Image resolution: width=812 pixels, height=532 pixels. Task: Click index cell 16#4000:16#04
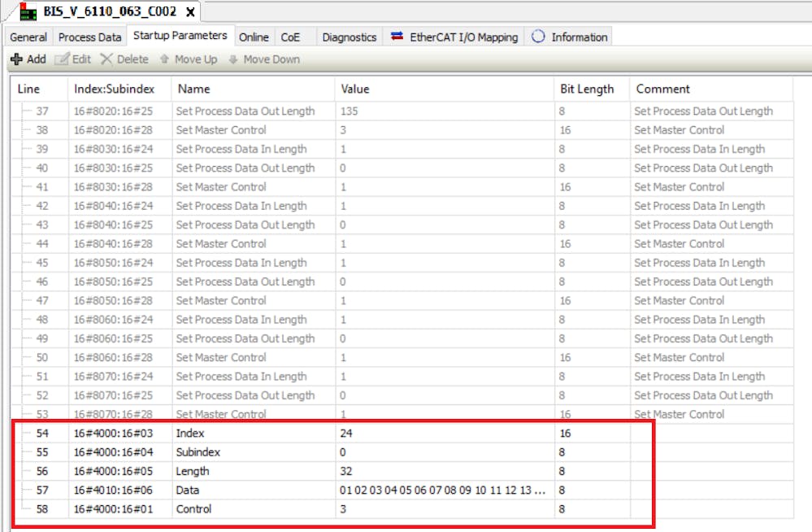113,452
